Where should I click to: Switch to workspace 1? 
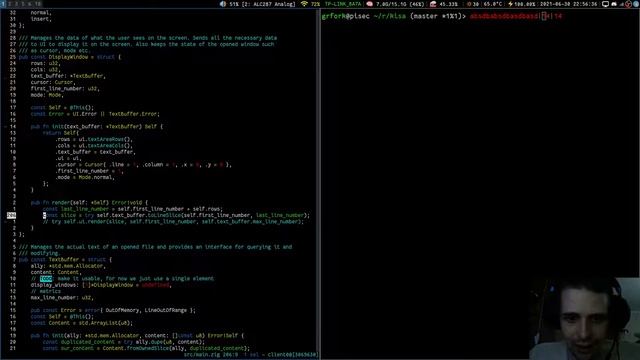click(x=3, y=4)
